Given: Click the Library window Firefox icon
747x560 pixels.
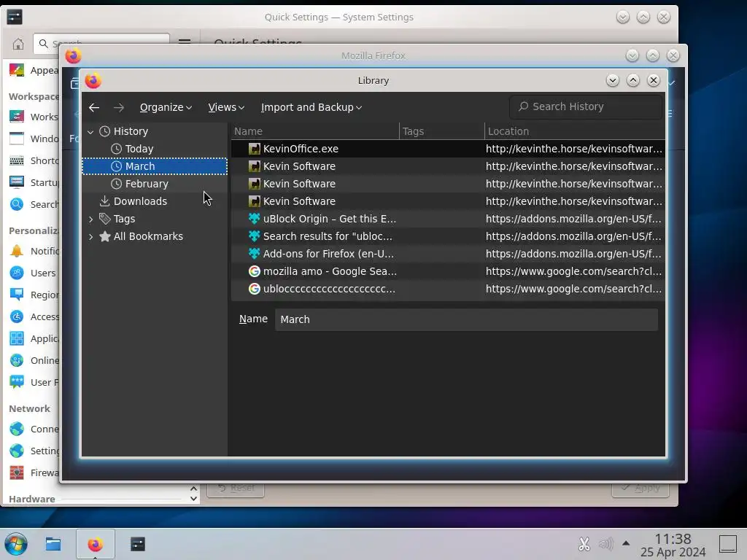Looking at the screenshot, I should click(x=93, y=80).
